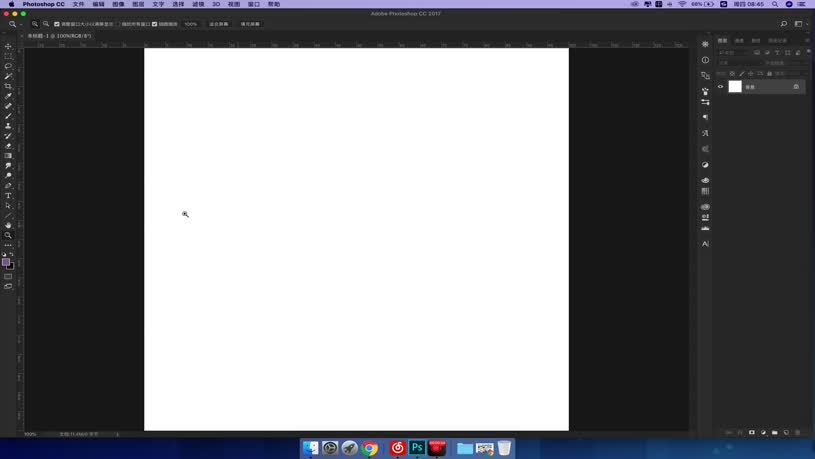The image size is (815, 459).
Task: Open the 3D menu
Action: [216, 4]
